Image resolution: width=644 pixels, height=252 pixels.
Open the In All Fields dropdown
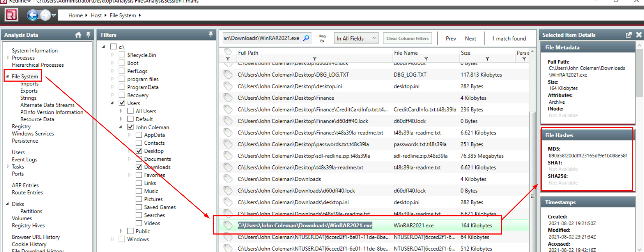(x=356, y=38)
